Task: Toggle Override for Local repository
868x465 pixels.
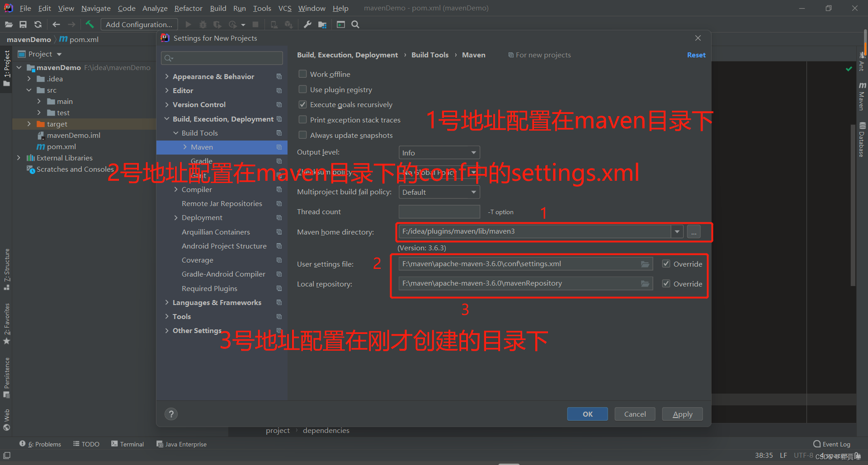Action: (x=666, y=284)
